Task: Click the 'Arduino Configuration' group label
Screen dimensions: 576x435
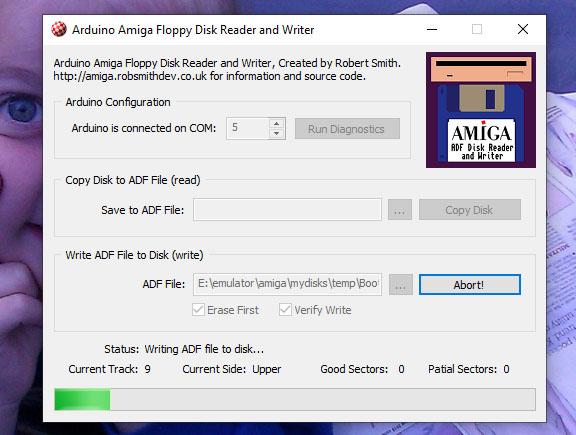Action: (118, 102)
